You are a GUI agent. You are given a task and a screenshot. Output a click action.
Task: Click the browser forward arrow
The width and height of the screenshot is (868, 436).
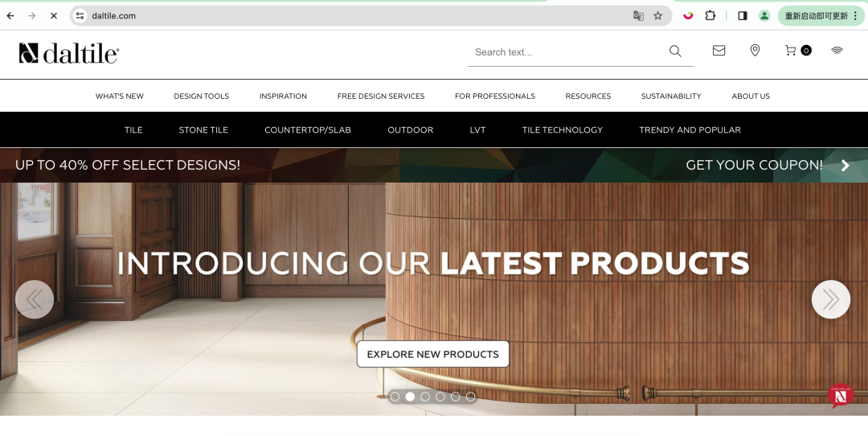pos(32,16)
